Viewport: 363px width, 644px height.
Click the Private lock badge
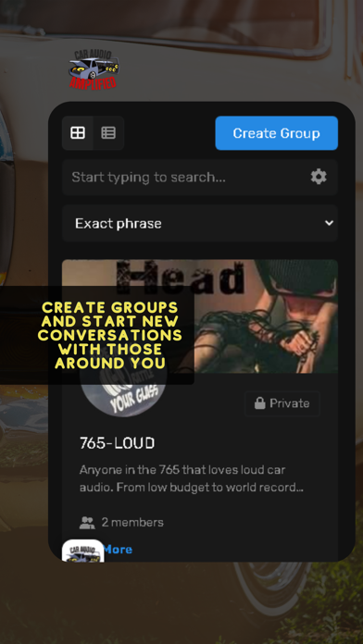coord(282,403)
